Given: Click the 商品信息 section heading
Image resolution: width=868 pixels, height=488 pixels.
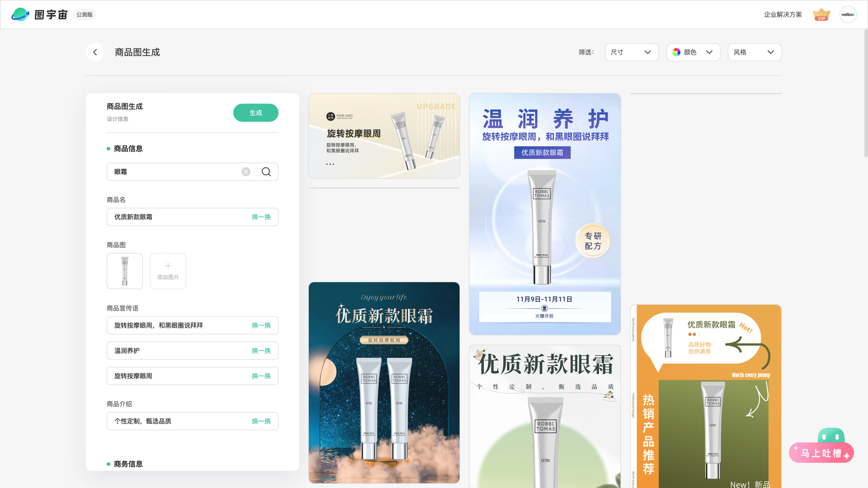Looking at the screenshot, I should (x=128, y=149).
